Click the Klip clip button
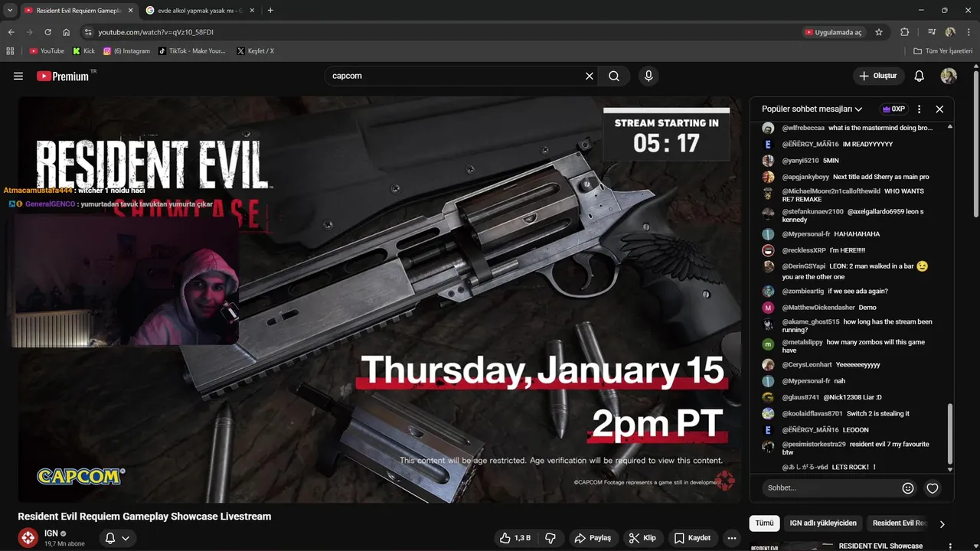This screenshot has height=551, width=980. click(x=642, y=538)
